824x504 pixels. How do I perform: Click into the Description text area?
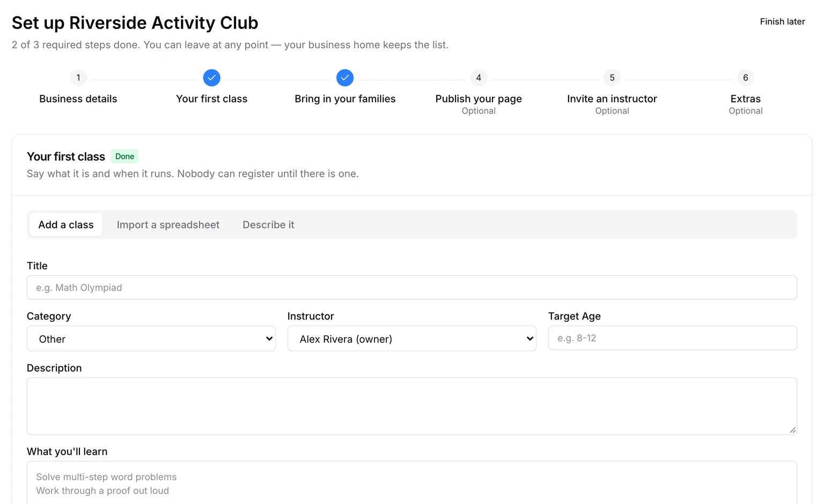(412, 406)
